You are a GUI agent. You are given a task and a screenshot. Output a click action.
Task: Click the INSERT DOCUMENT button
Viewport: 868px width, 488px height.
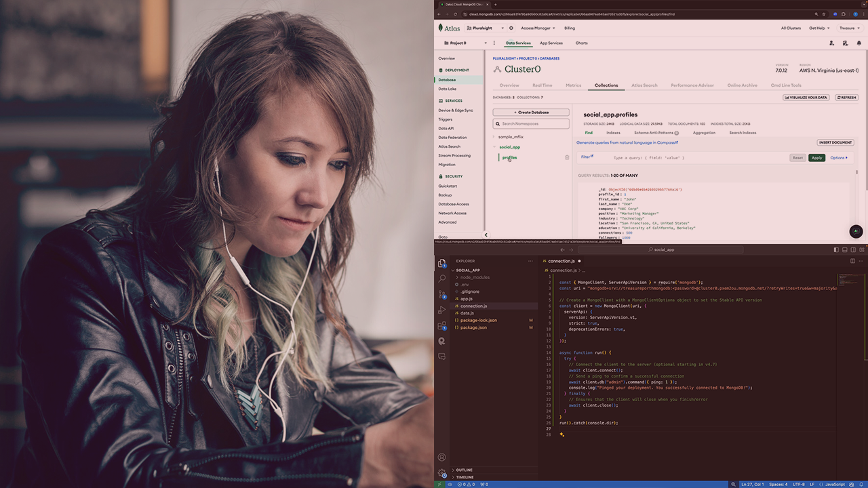coord(835,142)
